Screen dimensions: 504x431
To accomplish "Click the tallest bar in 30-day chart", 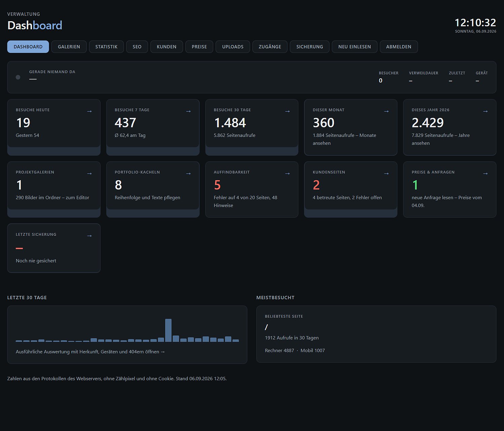I will pos(168,330).
